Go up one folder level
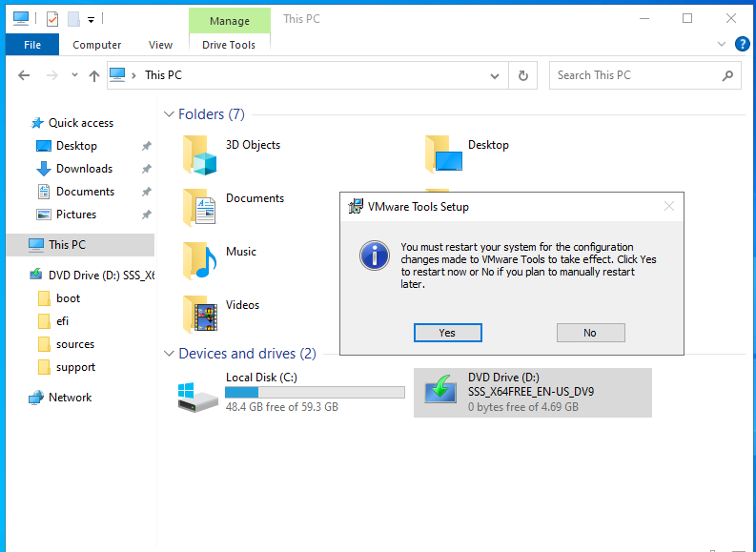The width and height of the screenshot is (756, 552). 94,75
